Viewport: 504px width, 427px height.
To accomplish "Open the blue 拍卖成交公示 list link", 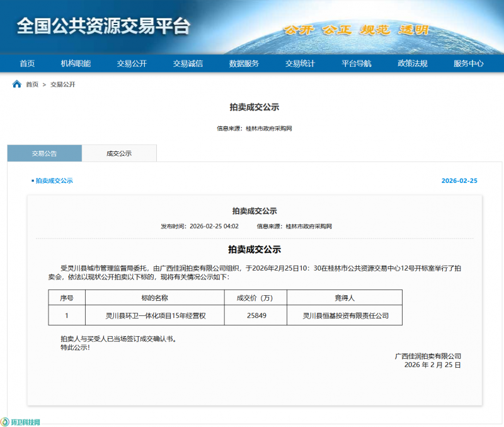I will [54, 181].
